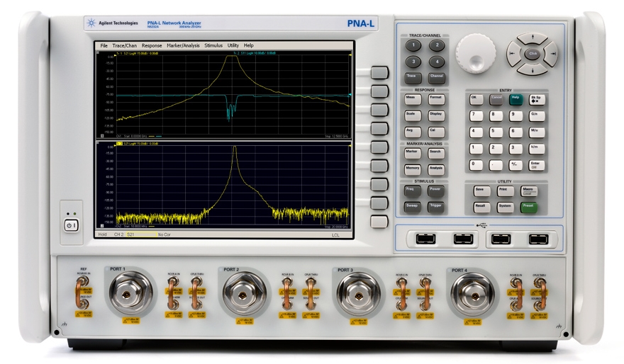The image size is (624, 364).
Task: Open the File menu on screen
Action: coord(104,46)
